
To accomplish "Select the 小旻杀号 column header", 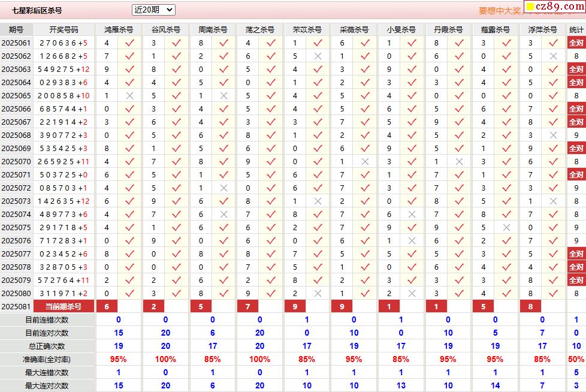I will coord(401,29).
